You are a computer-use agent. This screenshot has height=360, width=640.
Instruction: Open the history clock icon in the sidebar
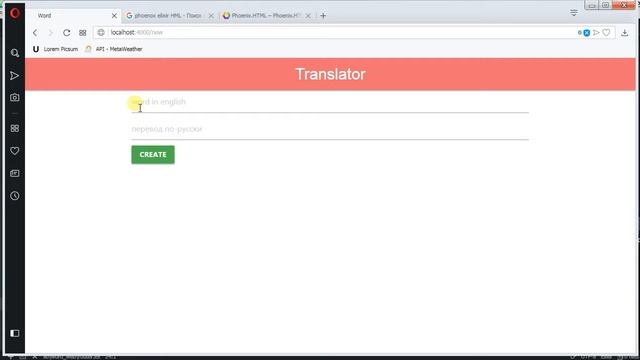click(x=15, y=196)
